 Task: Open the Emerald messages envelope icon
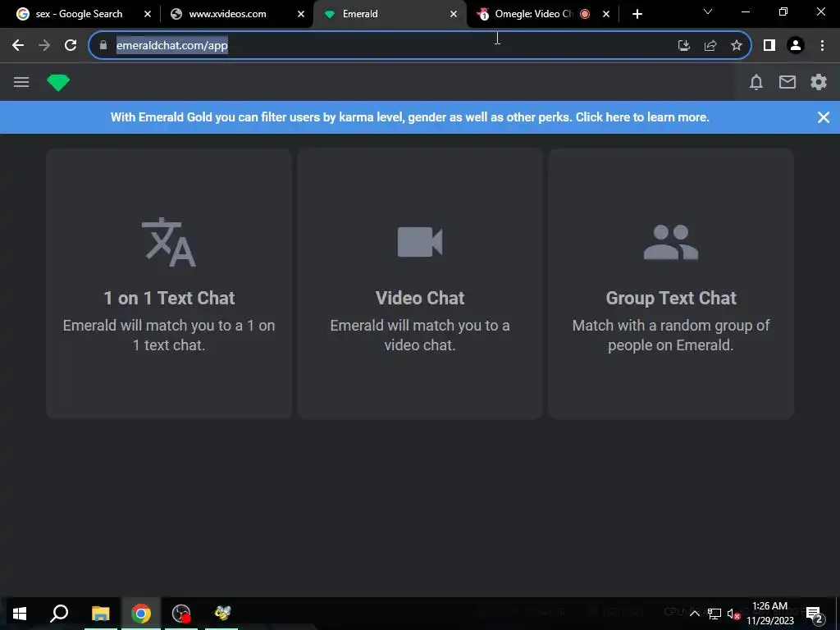pyautogui.click(x=787, y=82)
